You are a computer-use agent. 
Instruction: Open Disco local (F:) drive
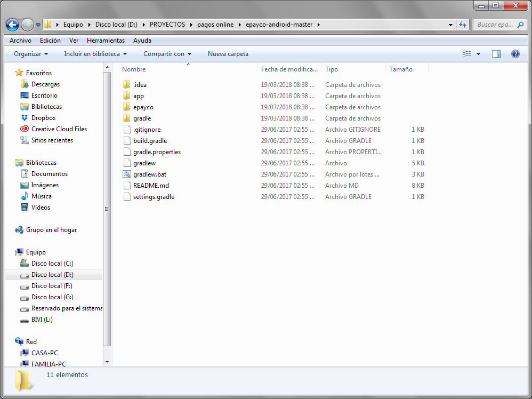[x=52, y=285]
